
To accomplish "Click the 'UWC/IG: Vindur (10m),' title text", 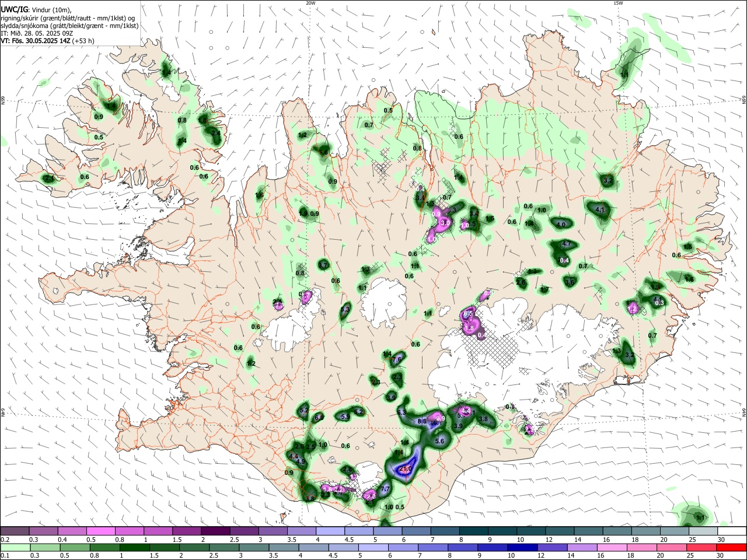I will [x=36, y=10].
